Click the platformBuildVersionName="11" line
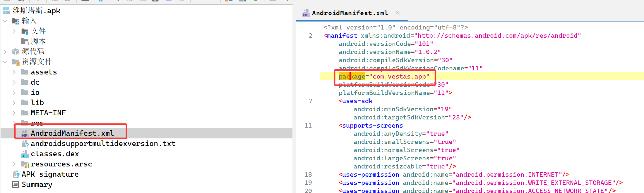Screen dimensions: 644x193 pyautogui.click(x=395, y=93)
